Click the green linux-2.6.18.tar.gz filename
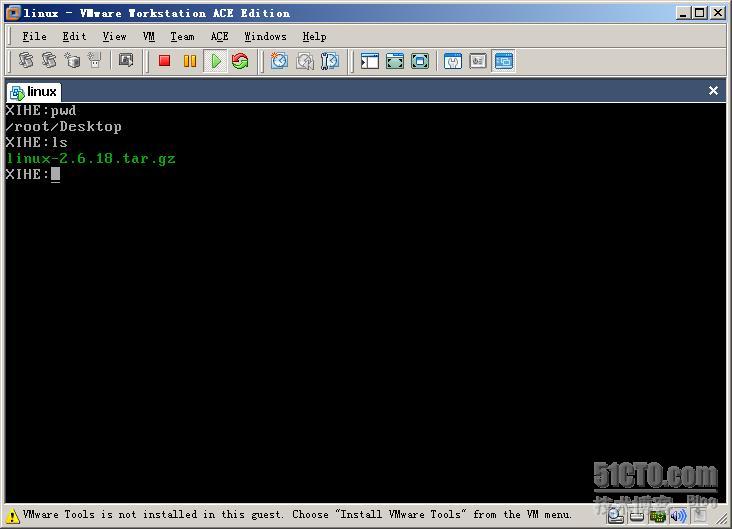 (x=91, y=158)
